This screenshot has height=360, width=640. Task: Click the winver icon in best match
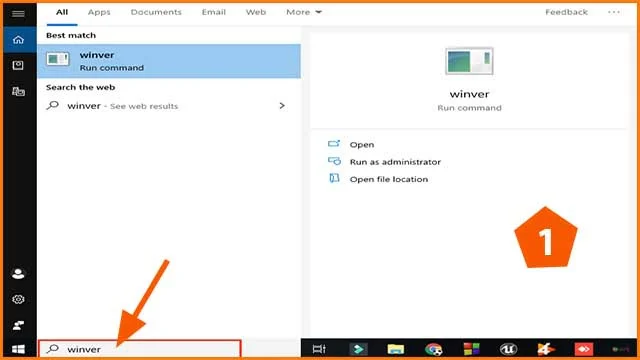point(58,60)
